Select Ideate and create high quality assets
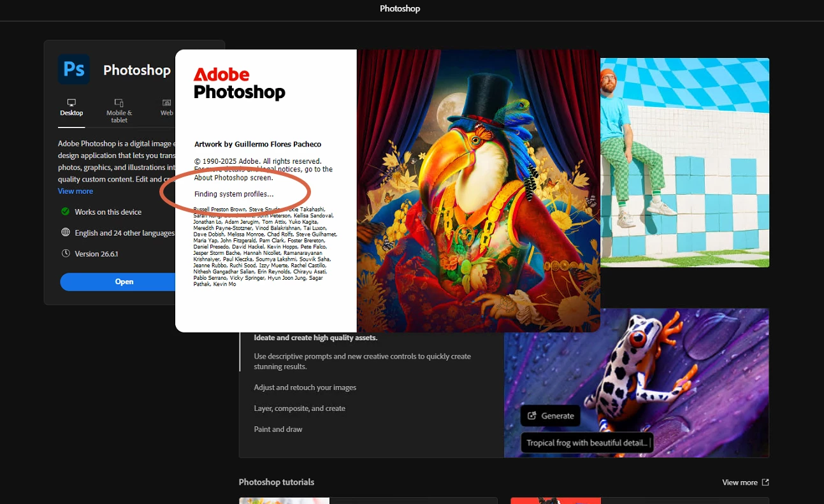The image size is (824, 504). click(x=316, y=338)
